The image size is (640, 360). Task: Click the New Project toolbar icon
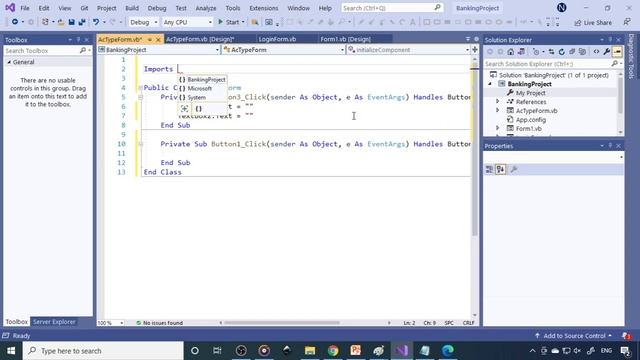[x=45, y=22]
